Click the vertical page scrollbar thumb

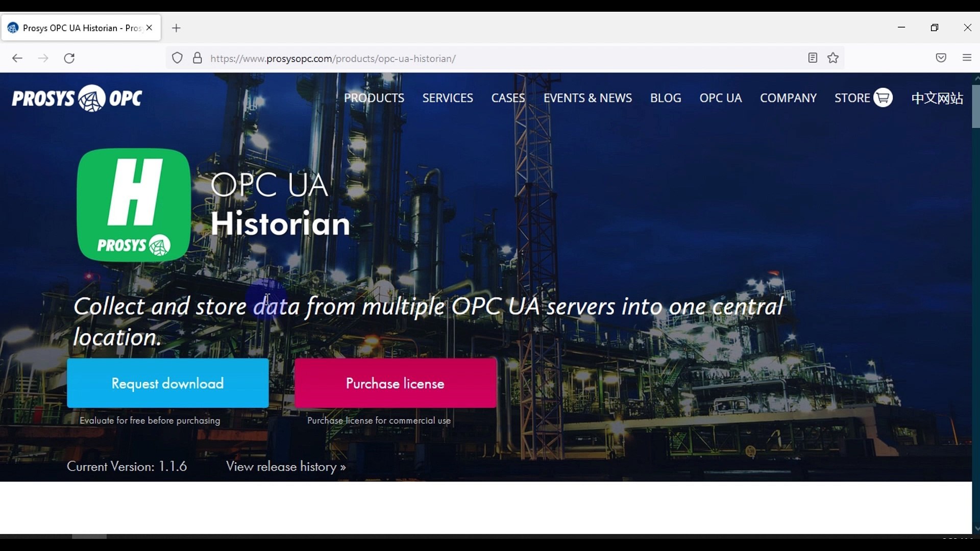pos(976,106)
